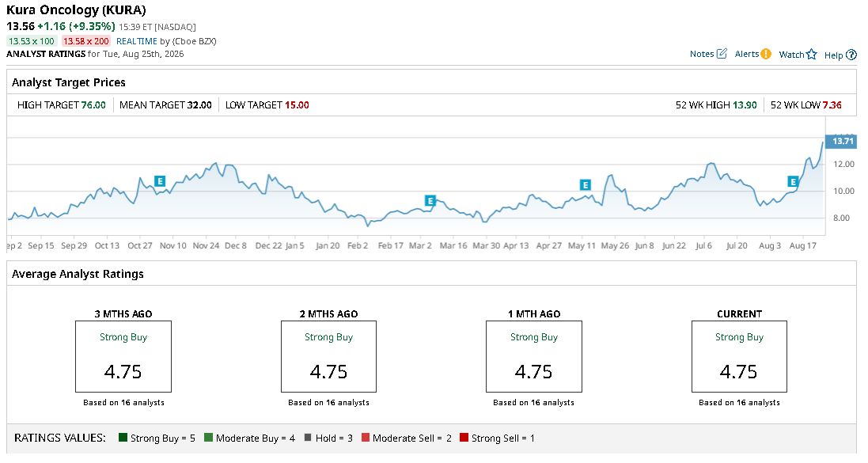Click the REALTIME link
The height and width of the screenshot is (463, 868).
tap(137, 41)
